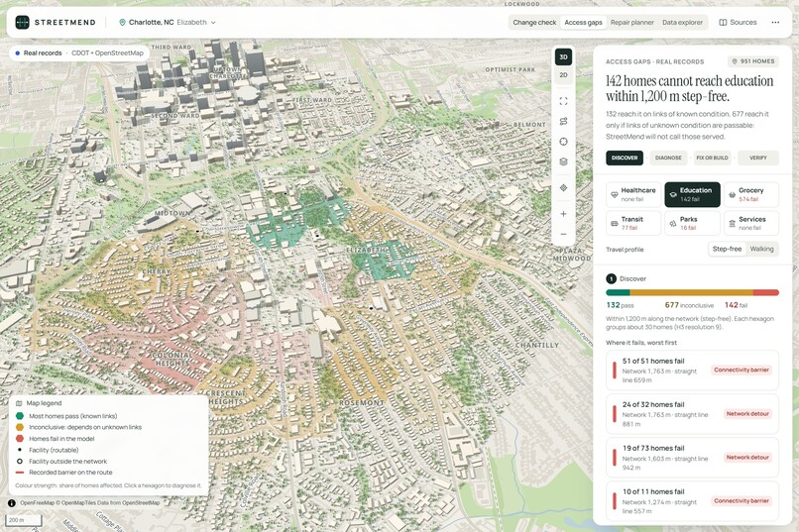Click the red hexagon homes fail legend swatch
Screen dimensions: 799x532
click(20, 438)
